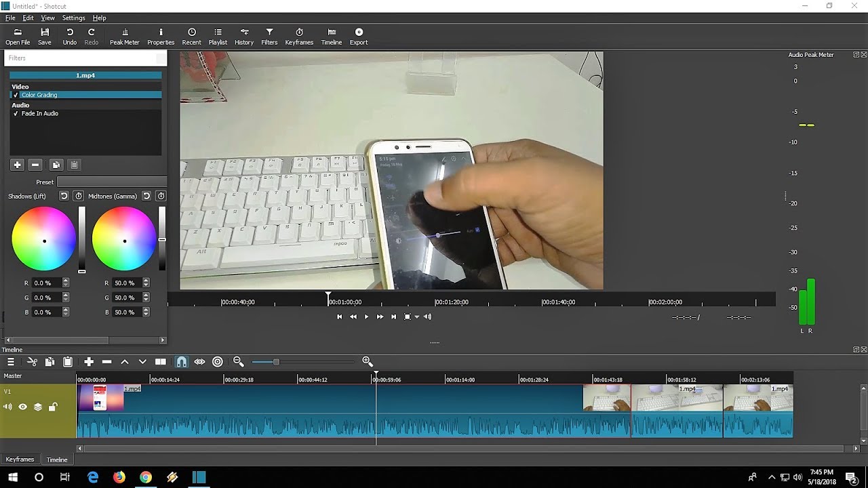Uncheck the Fade In Audio filter
Screen dimensions: 868x488
coord(16,113)
